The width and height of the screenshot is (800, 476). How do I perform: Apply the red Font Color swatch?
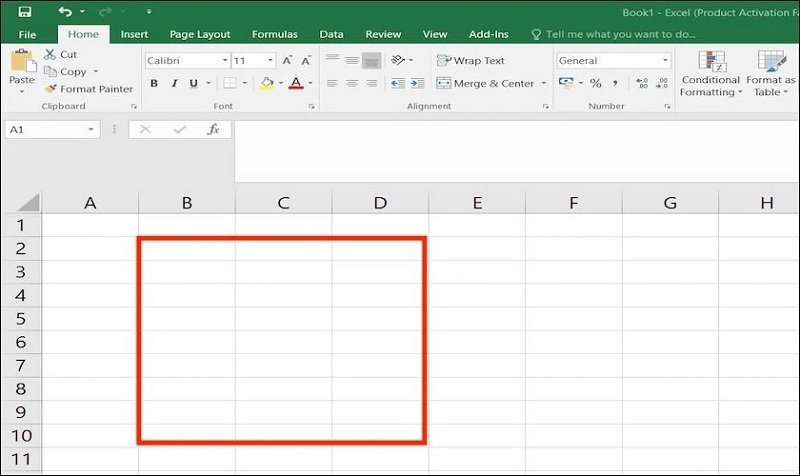(x=296, y=84)
